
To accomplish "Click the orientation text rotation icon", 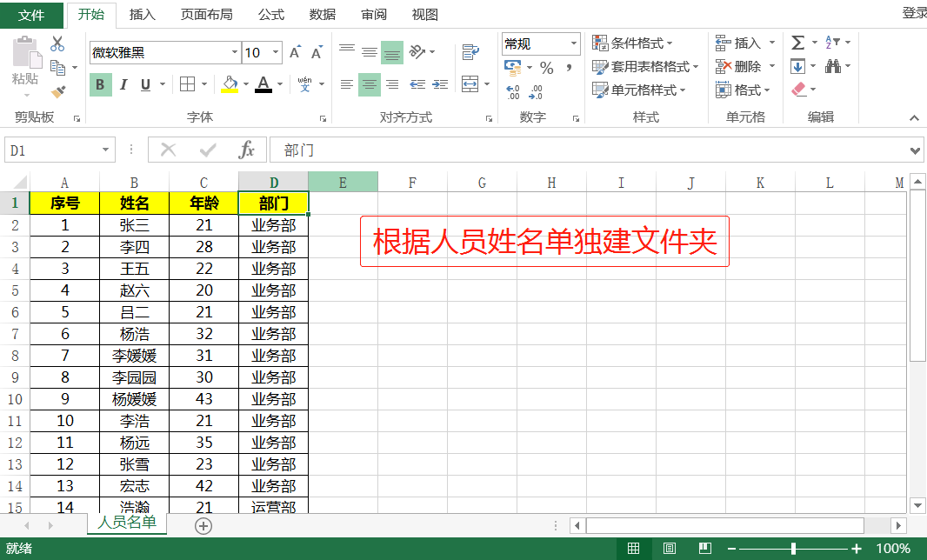I will (x=417, y=52).
